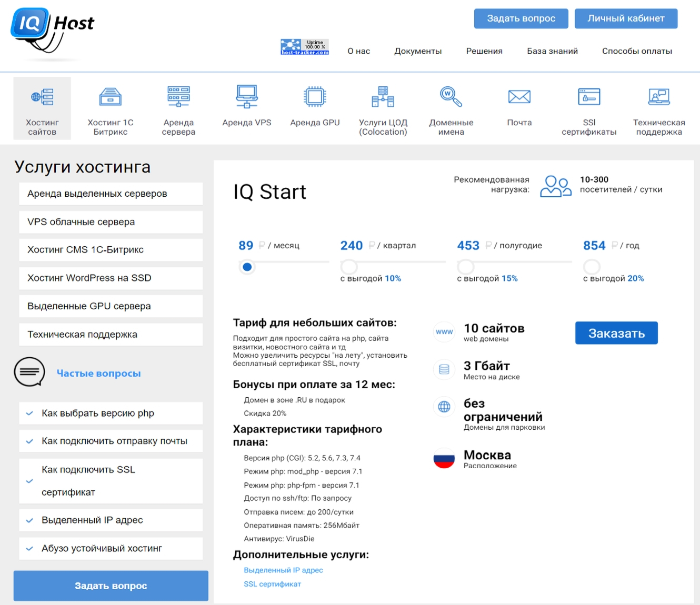Open the host-tracker uptime badge
The width and height of the screenshot is (700, 605).
pos(305,47)
